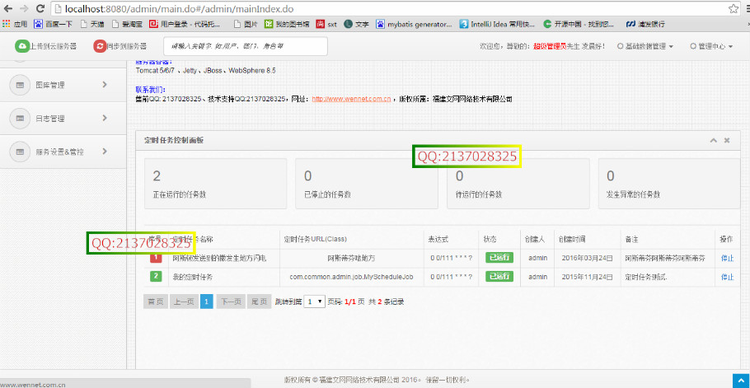The height and width of the screenshot is (388, 750).
Task: Click the 正在运行的任务数 card showing 2
Action: pyautogui.click(x=215, y=184)
